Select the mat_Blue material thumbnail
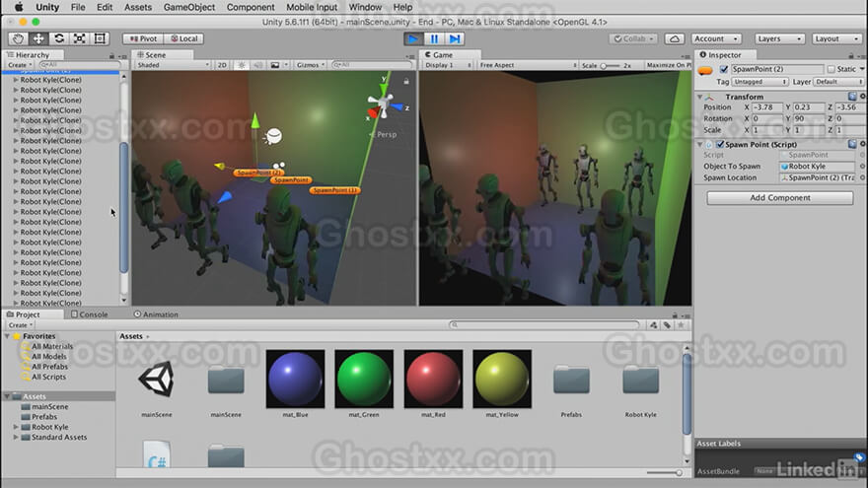Viewport: 868px width, 488px height. [295, 379]
